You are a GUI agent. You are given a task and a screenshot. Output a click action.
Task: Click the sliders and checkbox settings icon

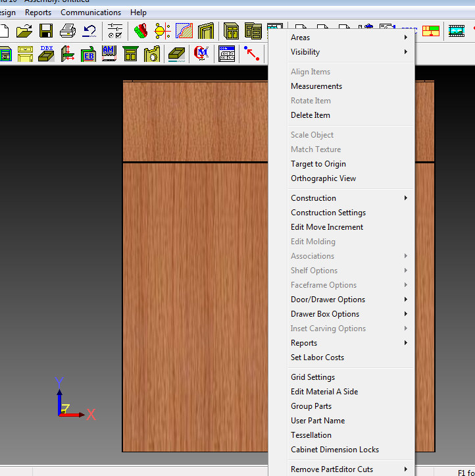(x=115, y=31)
